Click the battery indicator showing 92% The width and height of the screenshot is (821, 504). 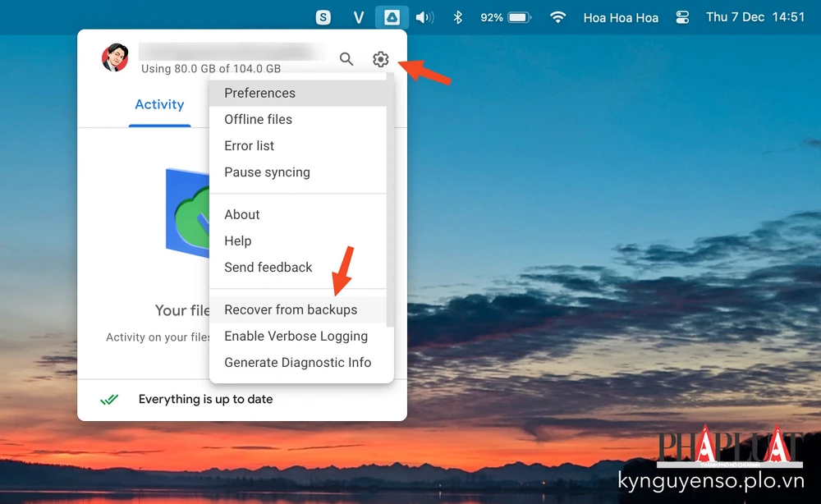[504, 16]
